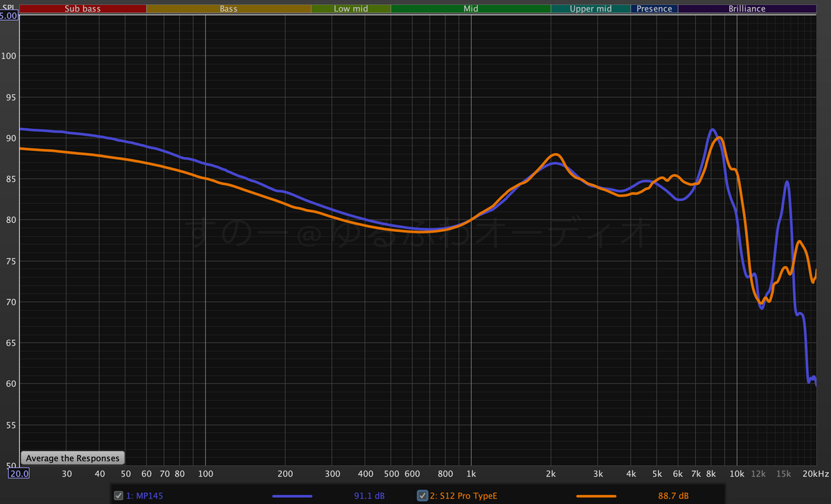
Task: Click the Mid band label
Action: click(471, 9)
